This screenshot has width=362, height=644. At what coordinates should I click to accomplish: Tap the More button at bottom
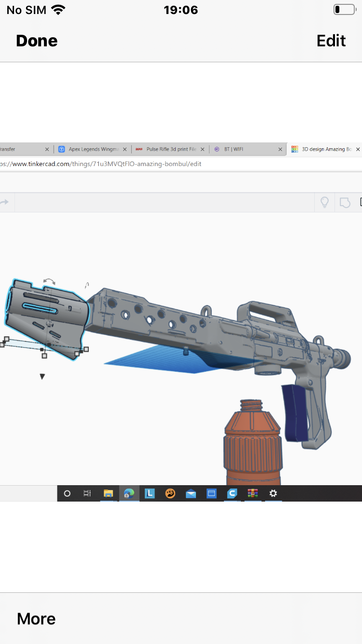36,618
